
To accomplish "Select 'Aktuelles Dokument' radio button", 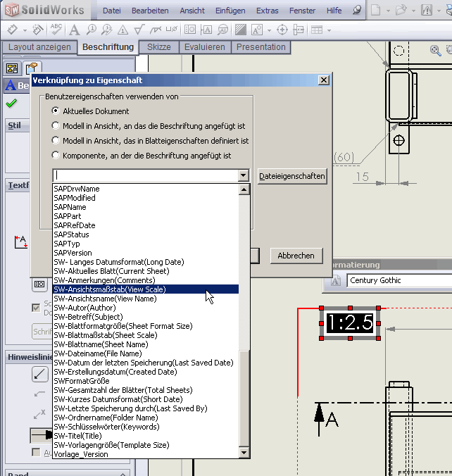I will (x=56, y=111).
